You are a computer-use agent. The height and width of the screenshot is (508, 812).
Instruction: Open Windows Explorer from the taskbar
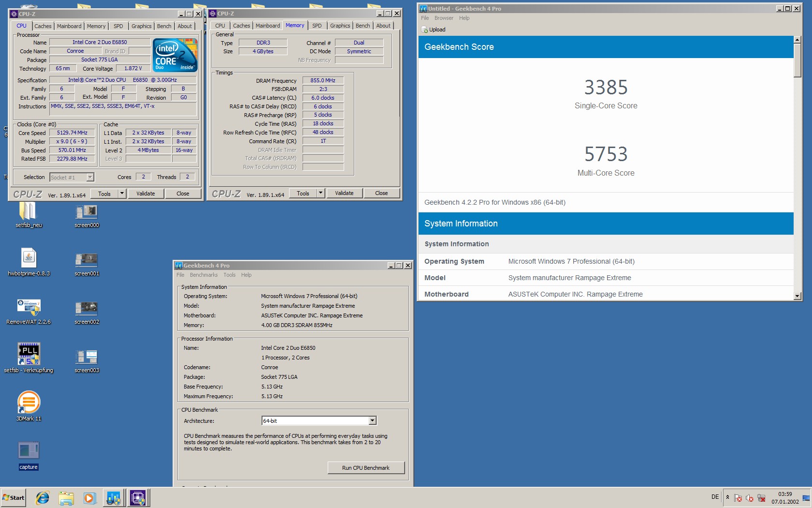pos(66,498)
